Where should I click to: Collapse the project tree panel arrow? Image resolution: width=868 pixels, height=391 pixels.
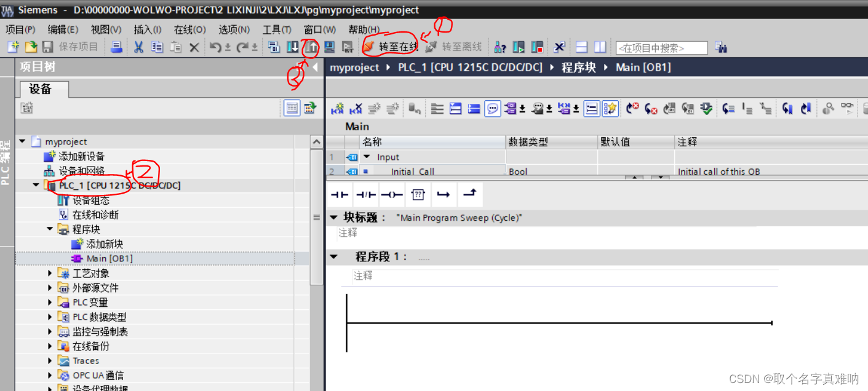[x=315, y=67]
